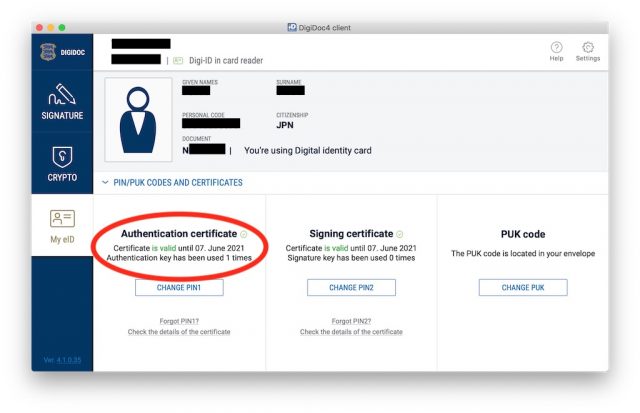Screen dimensions: 640x413
Task: Open the Signature section pen icon
Action: (x=62, y=94)
